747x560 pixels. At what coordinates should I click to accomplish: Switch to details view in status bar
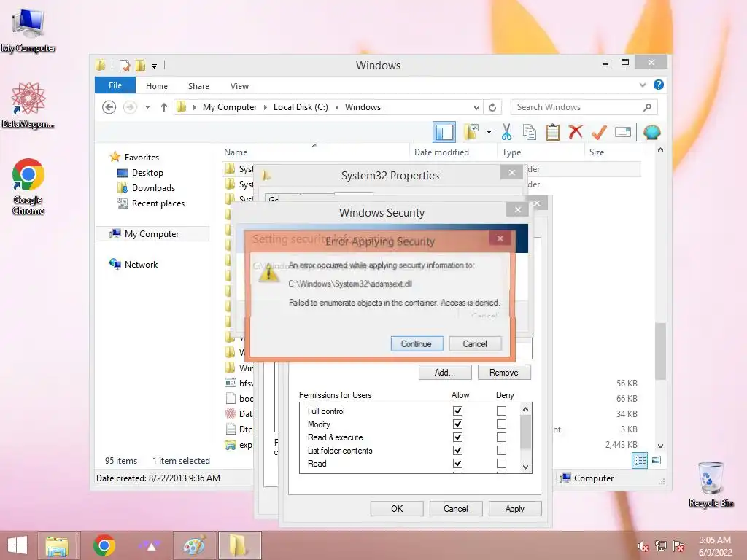(640, 461)
